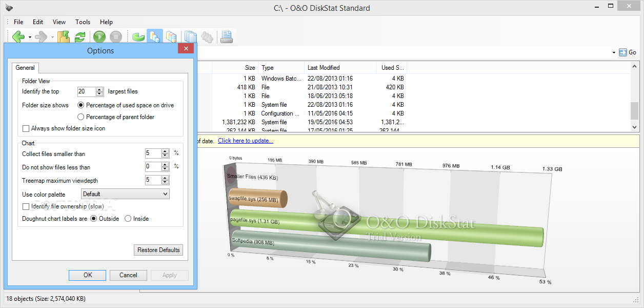This screenshot has width=644, height=308.
Task: Select Percentage of parent folder option
Action: pos(80,117)
